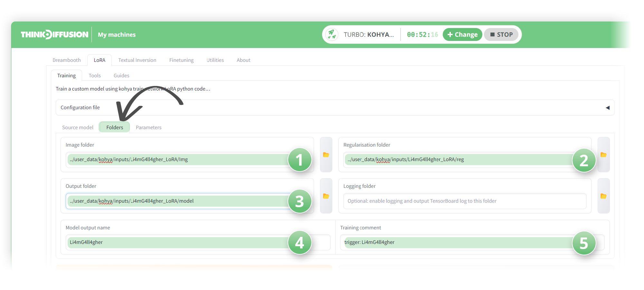
Task: Collapse the Configuration file section
Action: click(608, 107)
